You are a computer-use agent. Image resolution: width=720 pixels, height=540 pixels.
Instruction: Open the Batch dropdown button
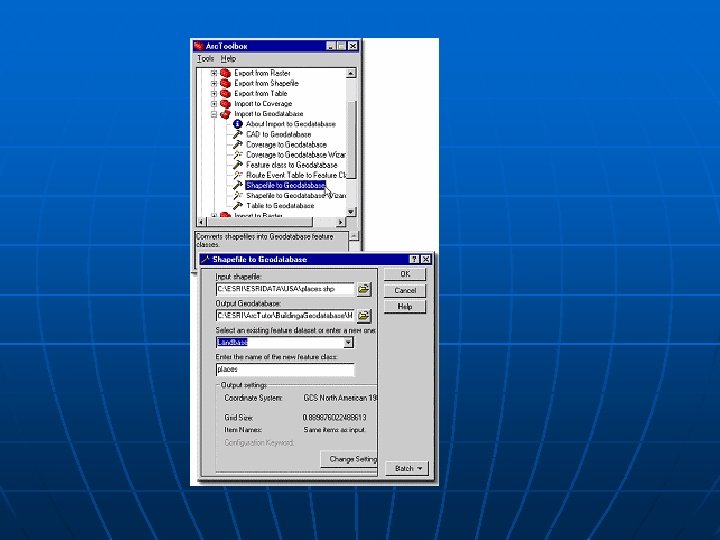(x=407, y=468)
